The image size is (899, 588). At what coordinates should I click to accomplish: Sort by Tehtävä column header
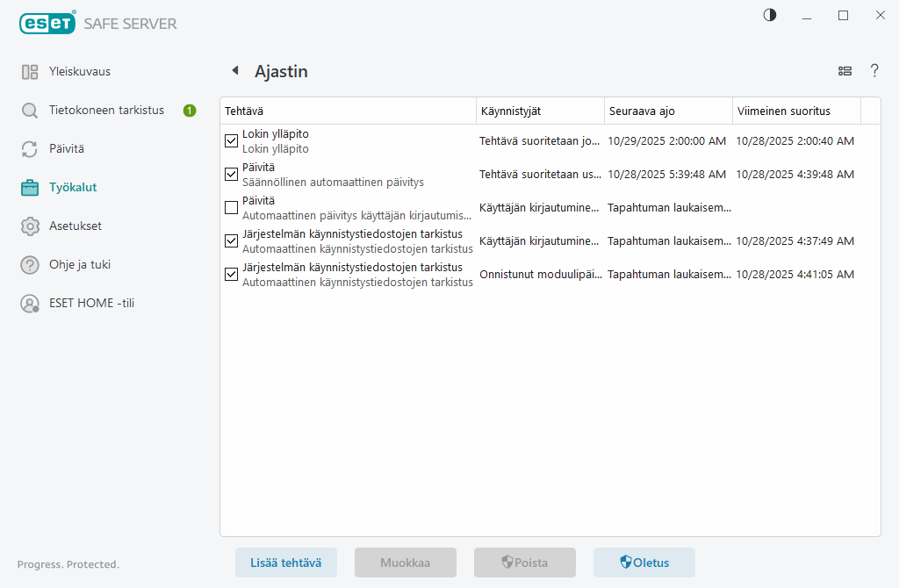pos(348,111)
